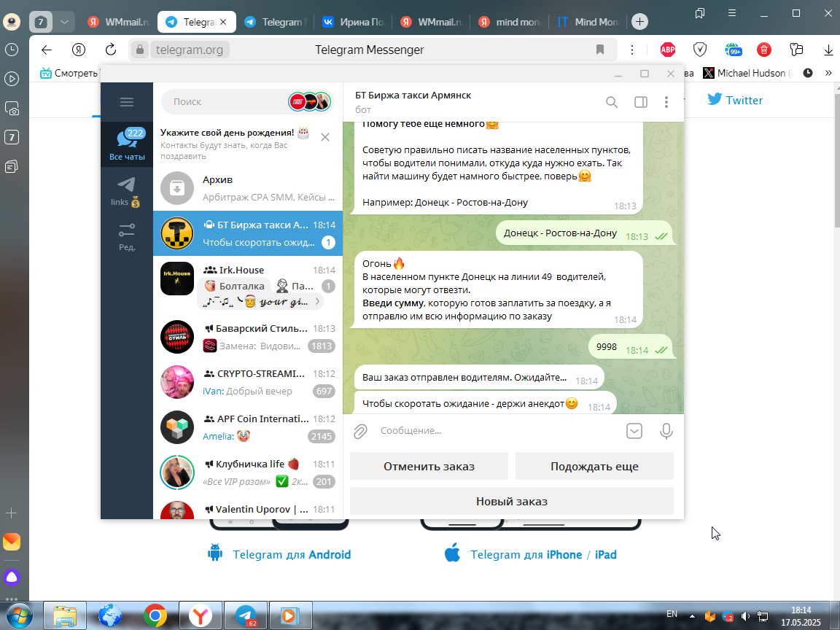Toggle the right info side panel

641,102
